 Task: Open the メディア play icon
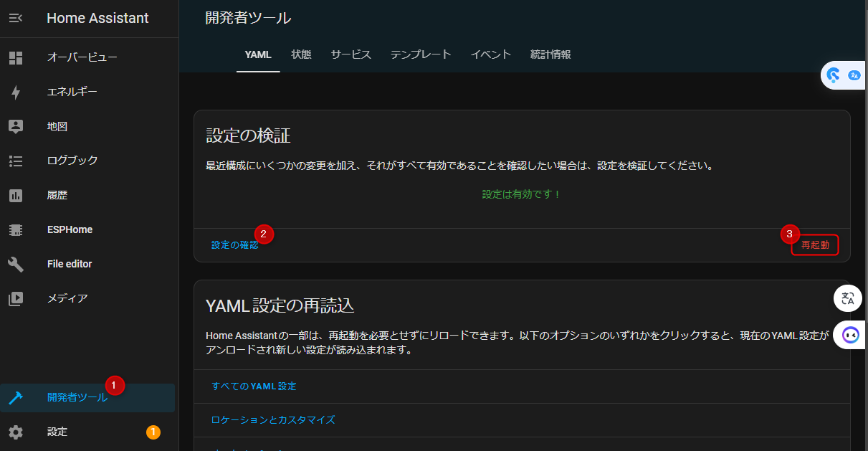click(x=16, y=298)
